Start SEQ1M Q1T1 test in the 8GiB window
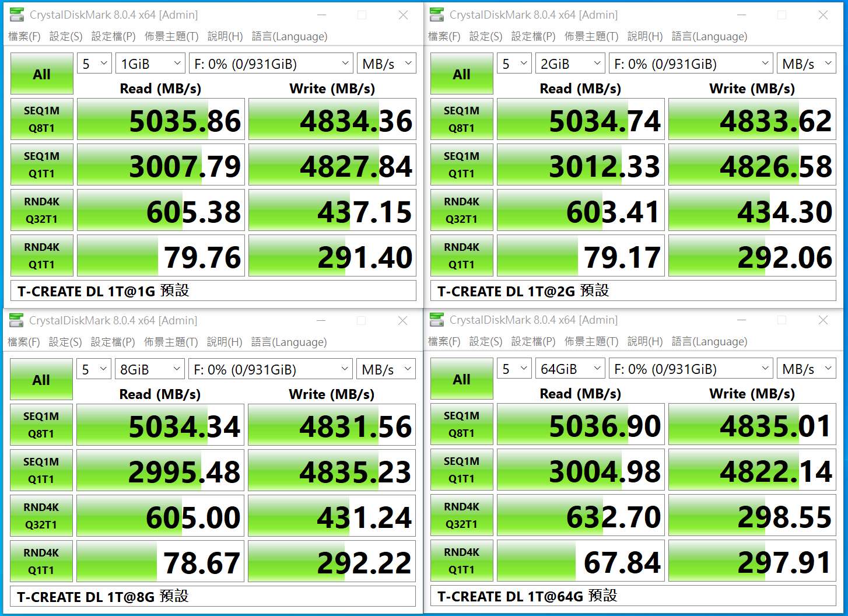 (x=41, y=471)
